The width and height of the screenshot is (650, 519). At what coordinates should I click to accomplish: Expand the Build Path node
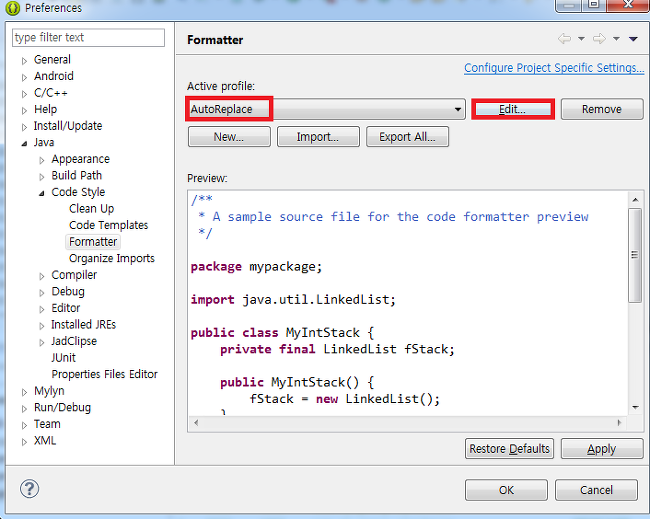[41, 177]
